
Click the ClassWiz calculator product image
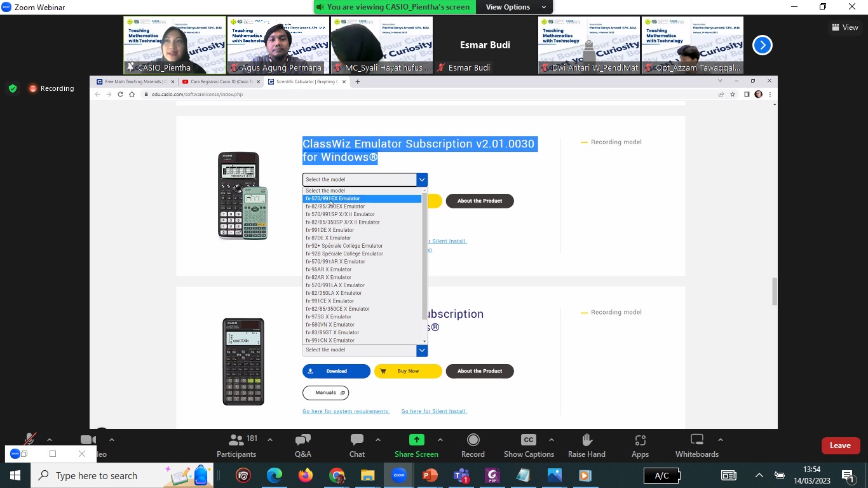click(243, 196)
